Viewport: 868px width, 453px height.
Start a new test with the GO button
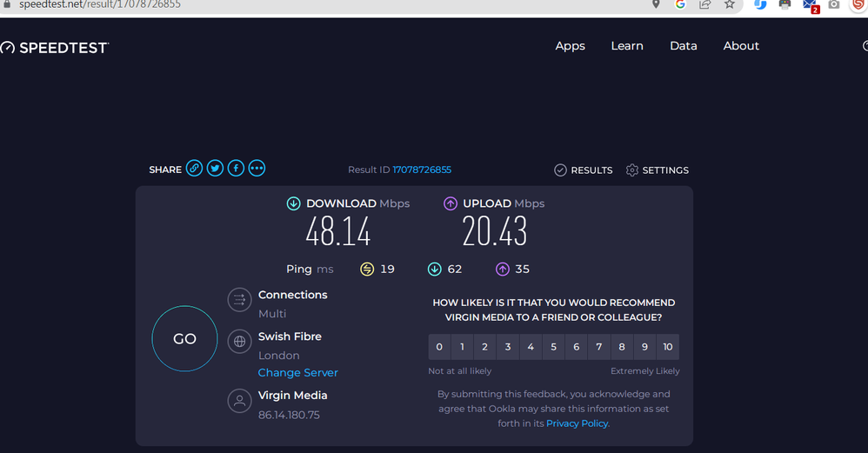coord(185,338)
